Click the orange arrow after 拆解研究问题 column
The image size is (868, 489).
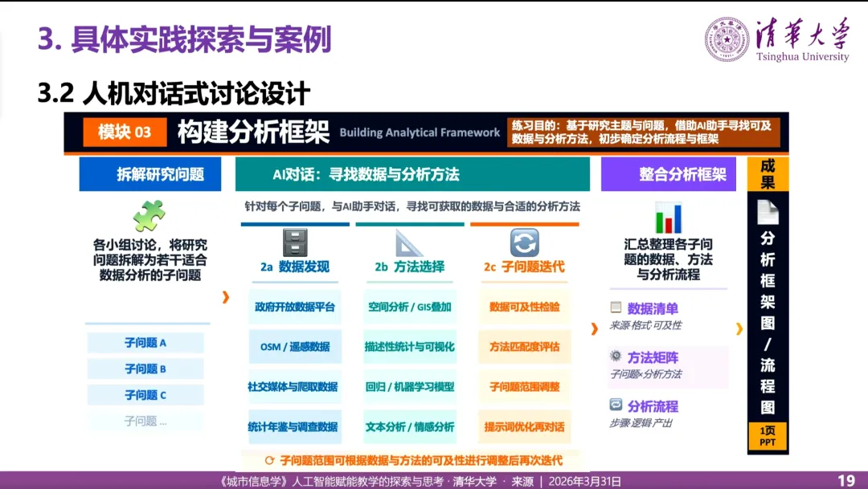tap(225, 297)
